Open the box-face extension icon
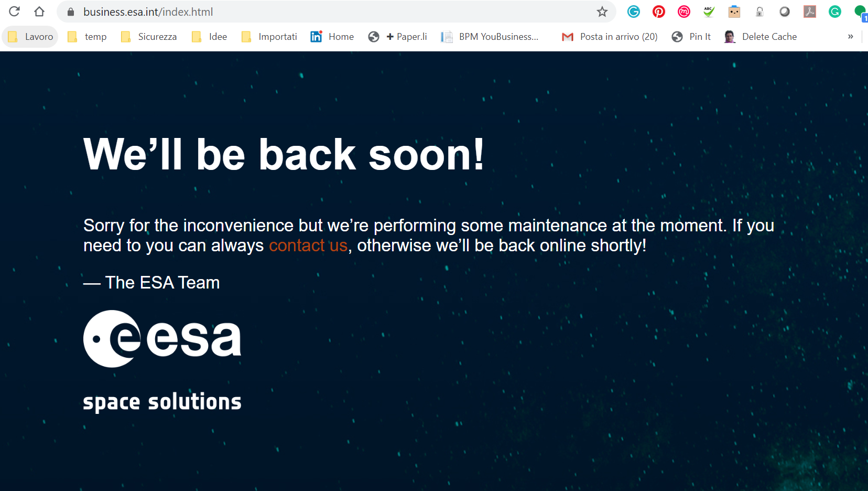Image resolution: width=868 pixels, height=491 pixels. (734, 12)
